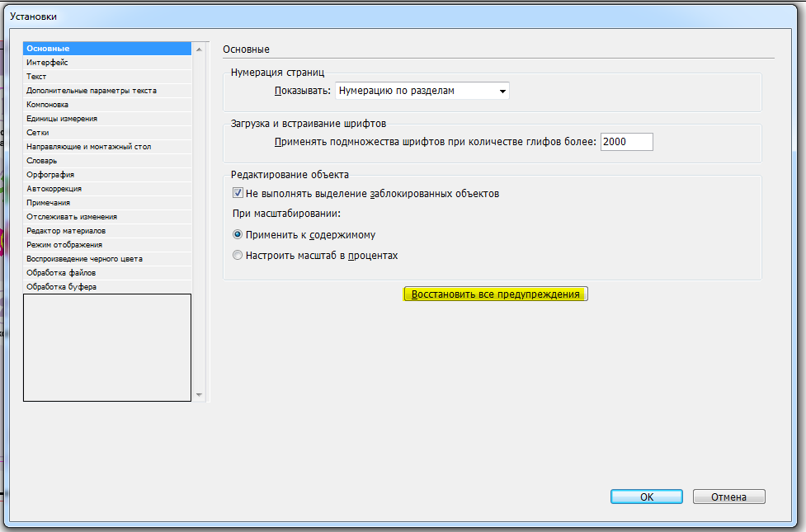Open Дополнительные параметры текста category
The height and width of the screenshot is (532, 806).
pyautogui.click(x=107, y=91)
